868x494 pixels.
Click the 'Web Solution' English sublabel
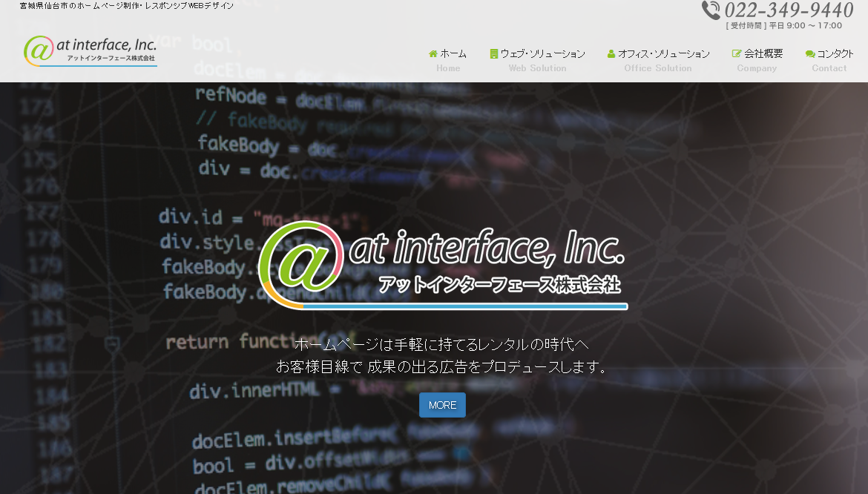[x=538, y=68]
